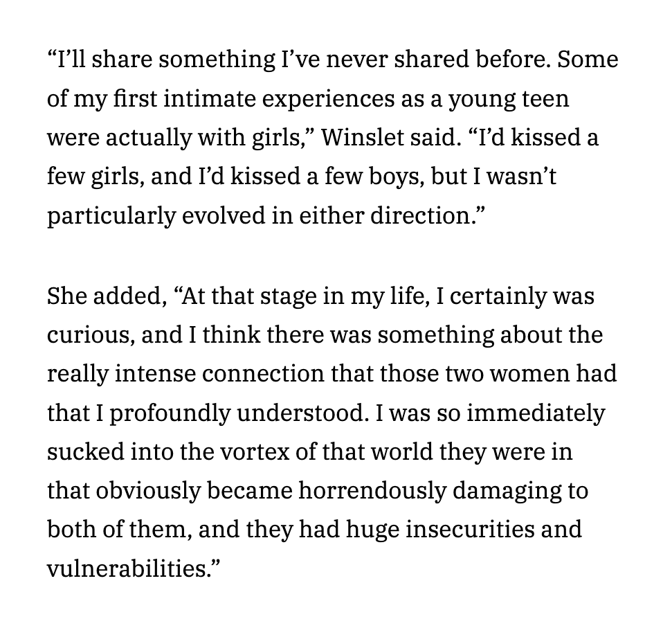
Task: Click the word "particularly" in the text
Action: 110,216
